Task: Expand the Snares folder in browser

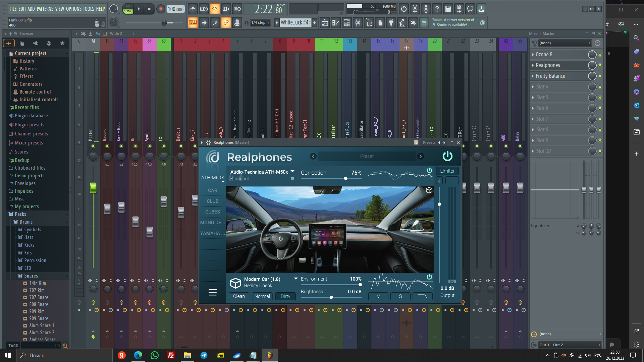Action: tap(31, 276)
